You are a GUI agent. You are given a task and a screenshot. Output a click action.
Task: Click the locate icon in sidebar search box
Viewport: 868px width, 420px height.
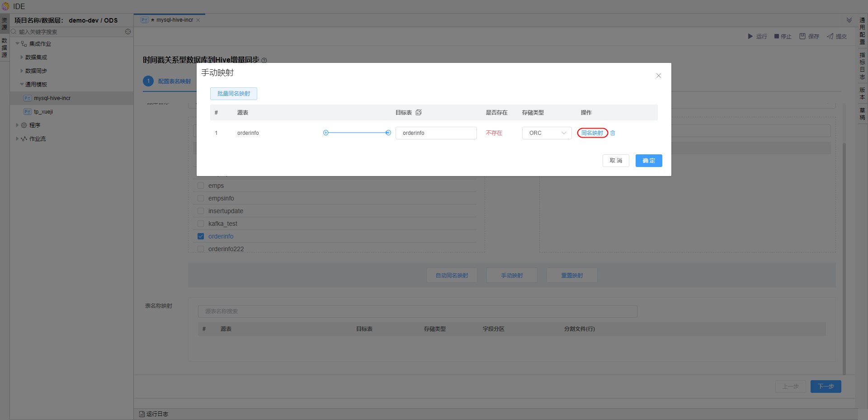pyautogui.click(x=128, y=32)
